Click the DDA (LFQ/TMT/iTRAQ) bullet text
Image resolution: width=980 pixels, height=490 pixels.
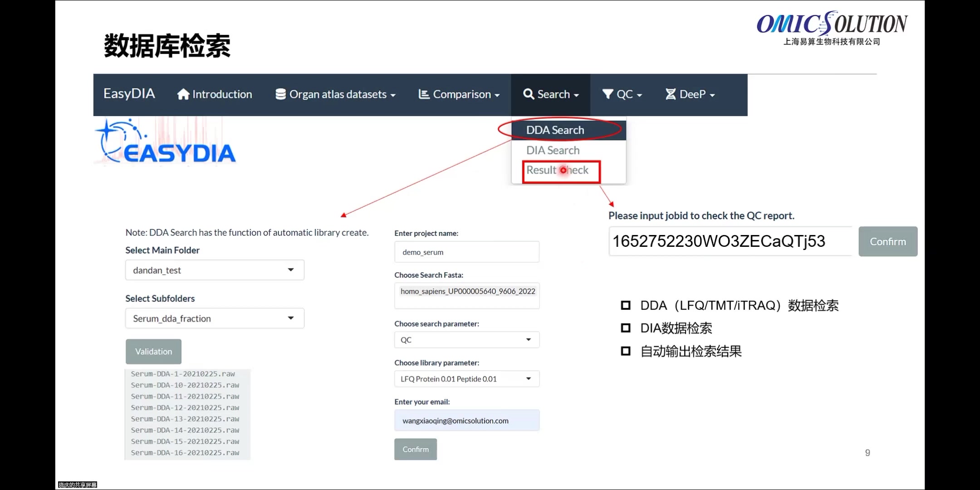(739, 305)
